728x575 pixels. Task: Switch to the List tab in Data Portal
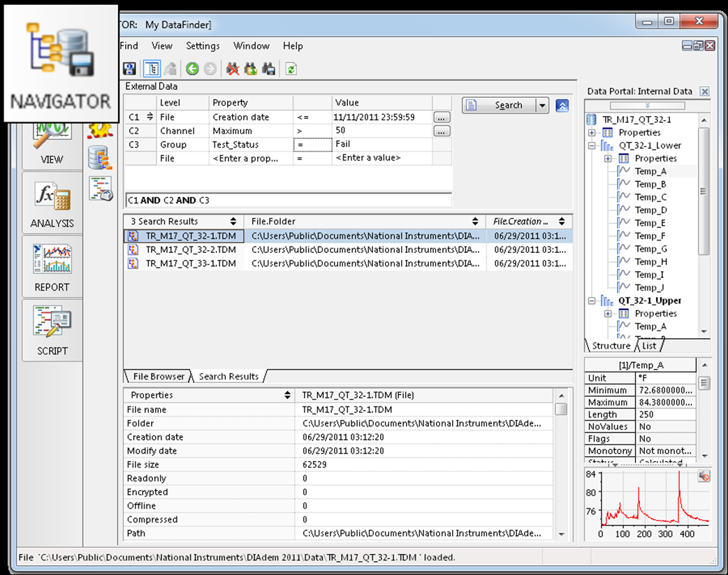[x=649, y=346]
